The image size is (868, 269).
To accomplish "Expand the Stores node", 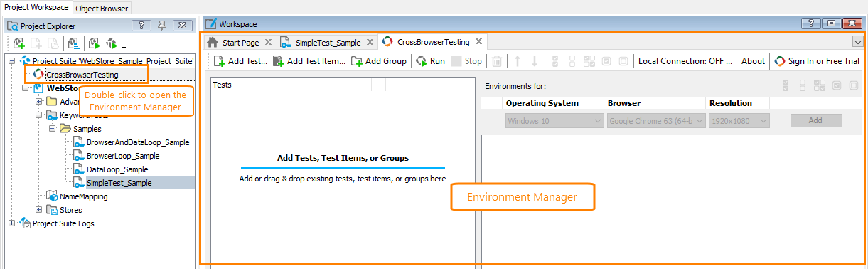I will point(39,210).
